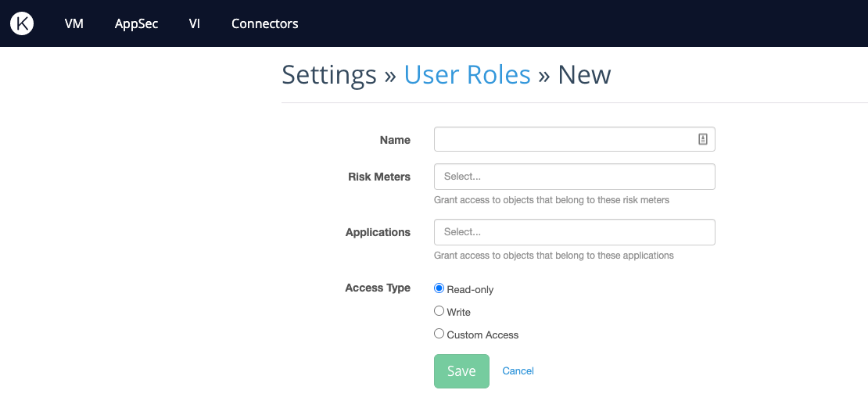868x408 pixels.
Task: Select the Read-only access radio button
Action: 439,288
